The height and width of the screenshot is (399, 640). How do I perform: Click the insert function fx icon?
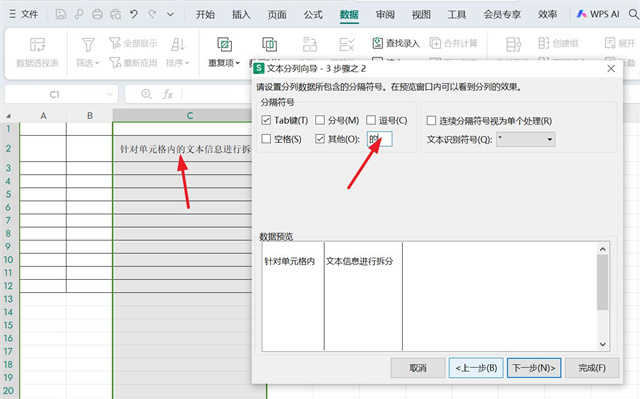coord(167,94)
